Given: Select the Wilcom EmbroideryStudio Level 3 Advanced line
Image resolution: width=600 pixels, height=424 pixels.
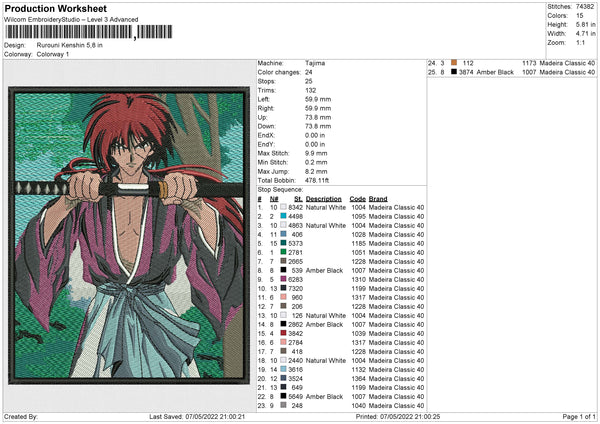Looking at the screenshot, I should [71, 20].
